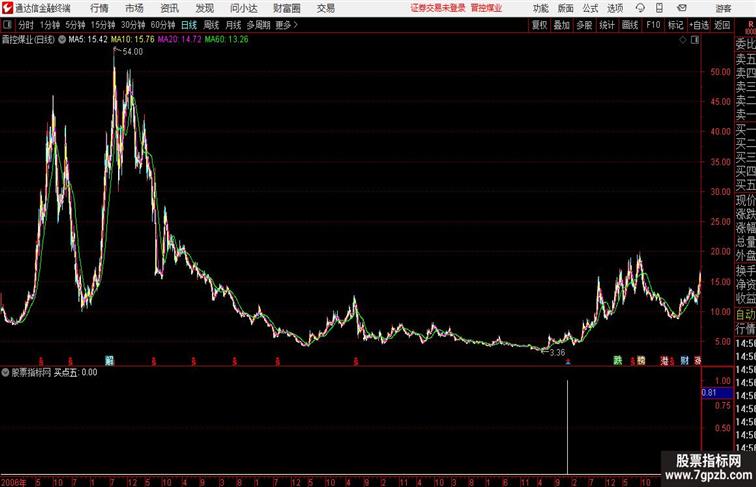Click the 财 info marker on chart
Image resolution: width=756 pixels, height=487 pixels.
pos(685,360)
